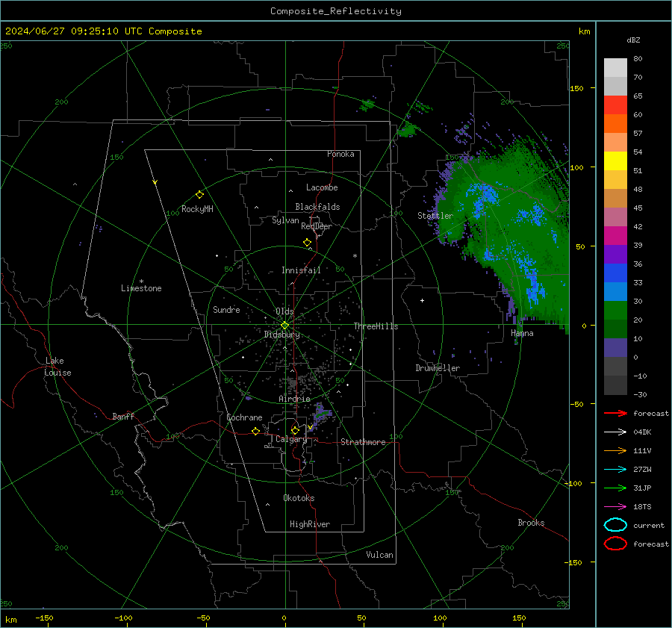Pick the light gray 80 dBZ swatch
672x628 pixels.
click(615, 67)
